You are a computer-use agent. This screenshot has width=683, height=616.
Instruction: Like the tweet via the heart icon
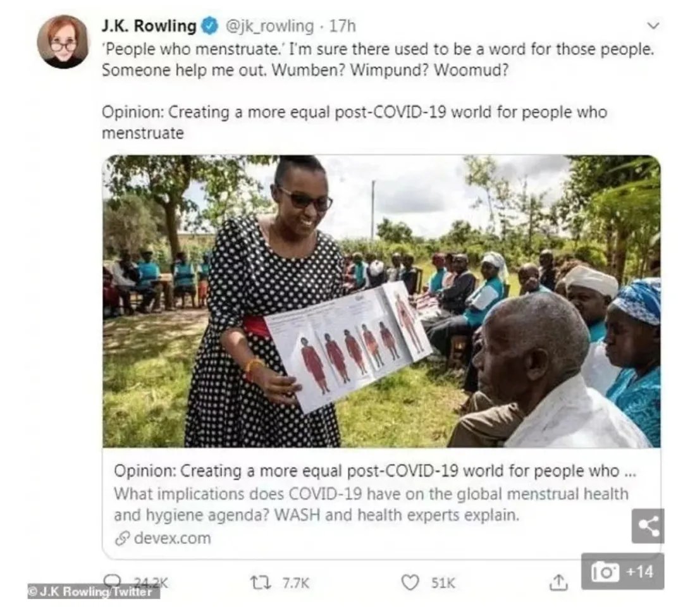410,582
